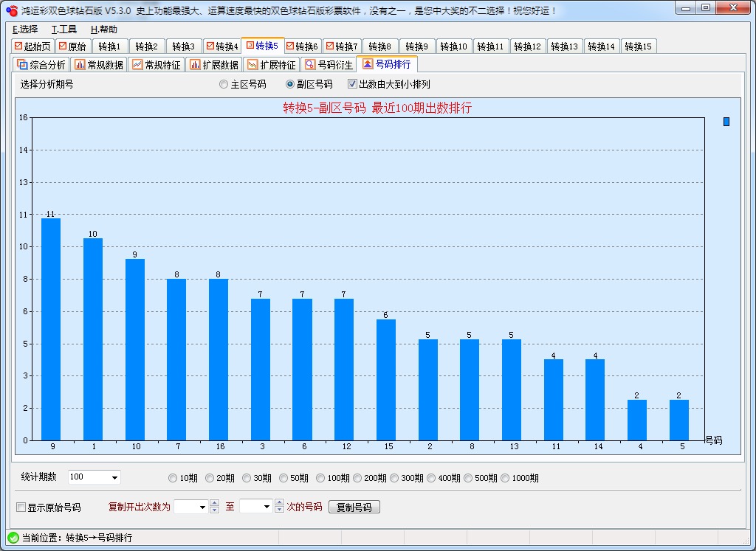
Task: Click the up stepper beside the count dropdown
Action: pos(213,503)
